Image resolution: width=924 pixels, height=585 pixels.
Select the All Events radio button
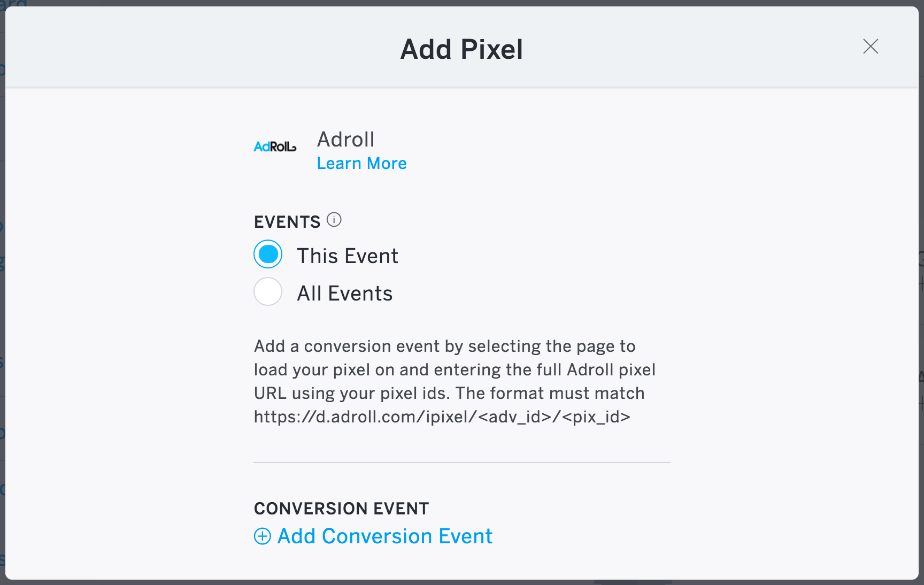point(268,292)
